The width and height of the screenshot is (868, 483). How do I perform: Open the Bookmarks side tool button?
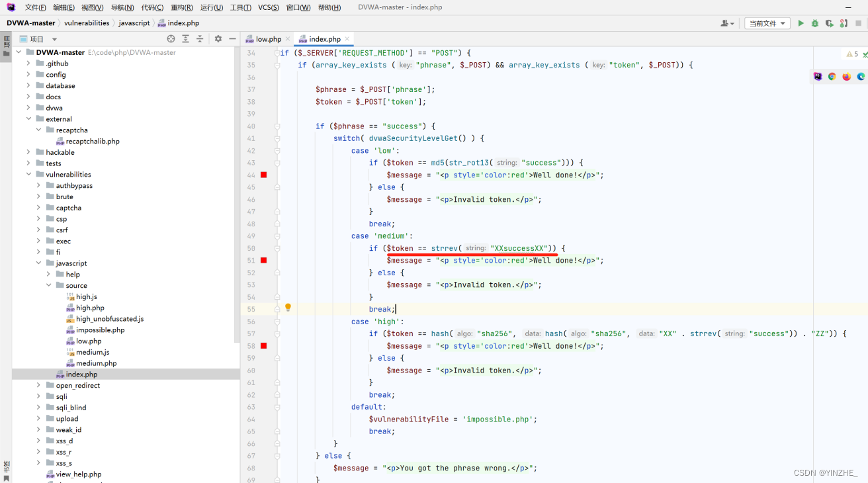point(6,470)
